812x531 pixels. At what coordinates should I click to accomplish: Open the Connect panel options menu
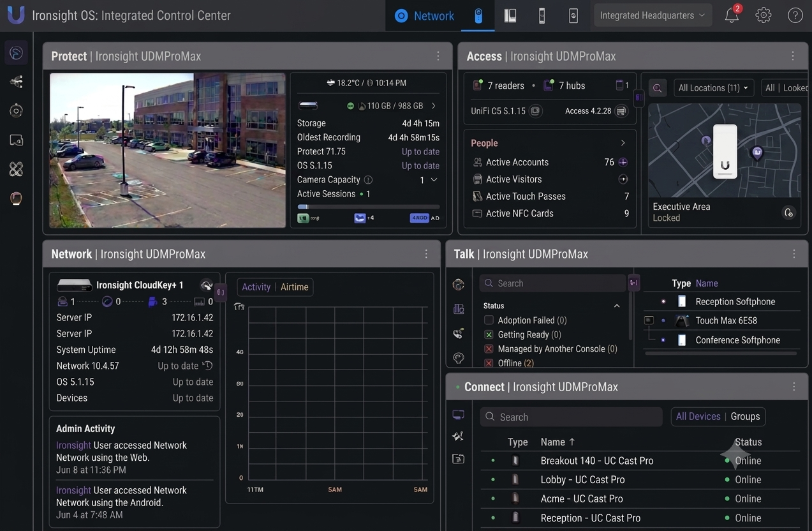coord(794,387)
